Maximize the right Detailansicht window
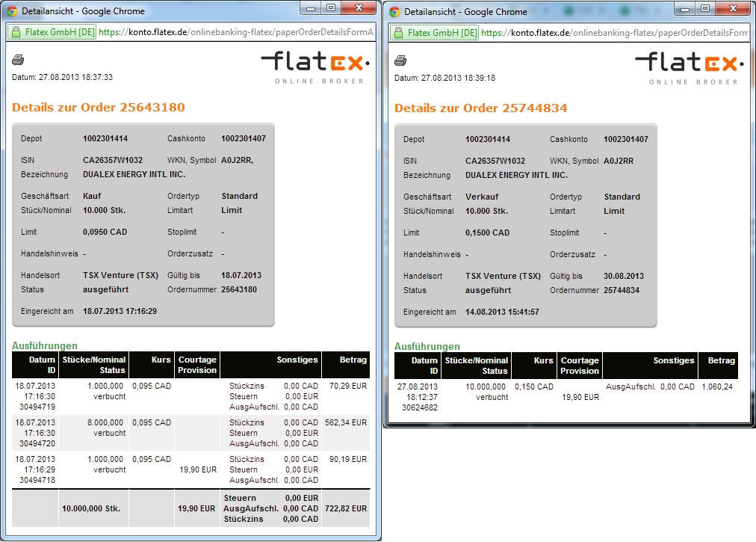 point(705,9)
